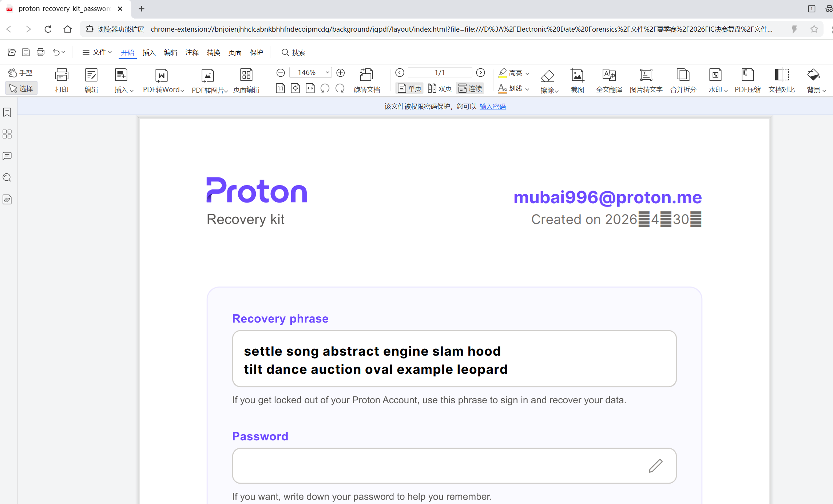This screenshot has width=833, height=504.
Task: Click the 编辑 toolbar button with pencil-page icon
Action: tap(91, 81)
